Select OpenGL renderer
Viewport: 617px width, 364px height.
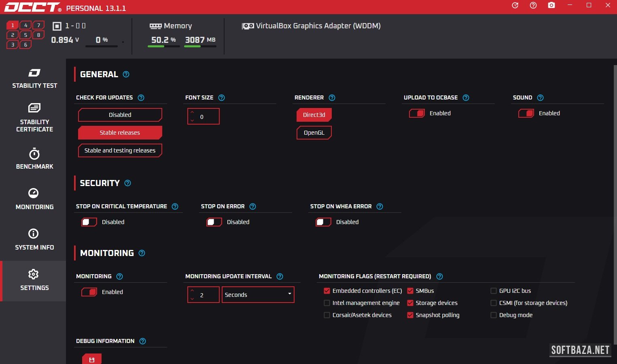click(314, 133)
